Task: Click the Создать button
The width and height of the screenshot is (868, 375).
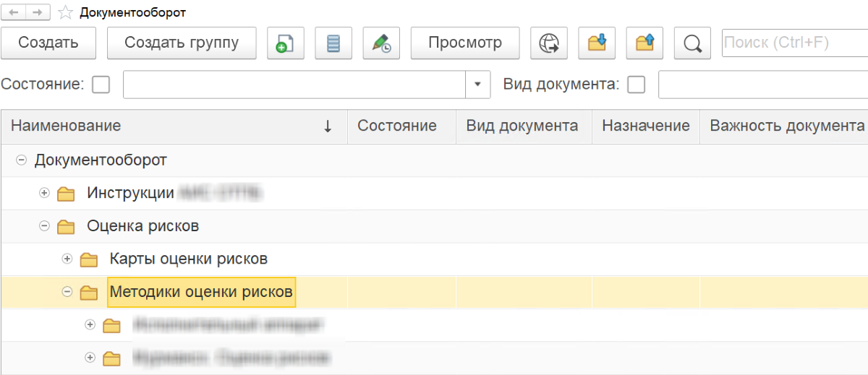Action: [x=48, y=43]
